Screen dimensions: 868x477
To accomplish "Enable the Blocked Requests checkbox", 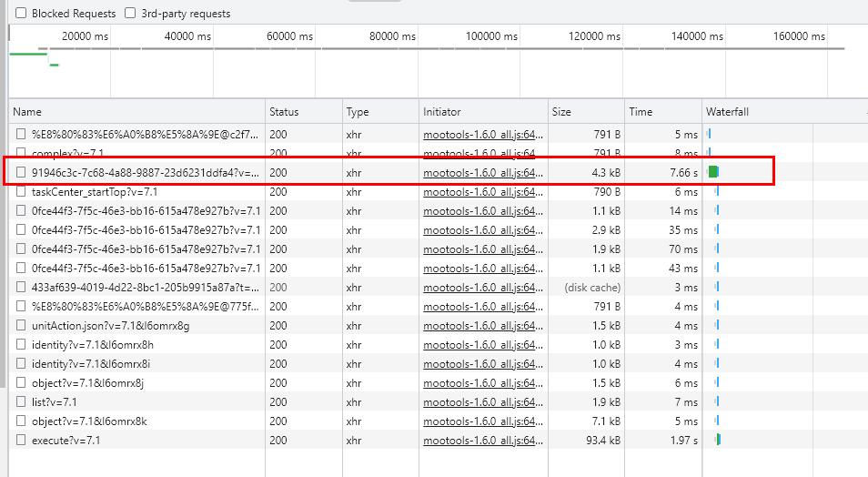I will pos(21,14).
